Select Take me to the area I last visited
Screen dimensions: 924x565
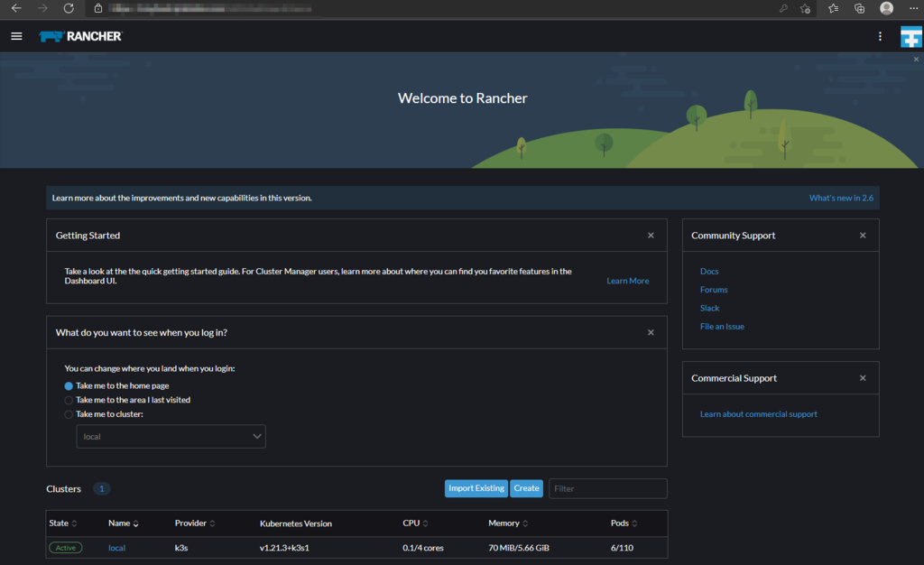coord(69,400)
